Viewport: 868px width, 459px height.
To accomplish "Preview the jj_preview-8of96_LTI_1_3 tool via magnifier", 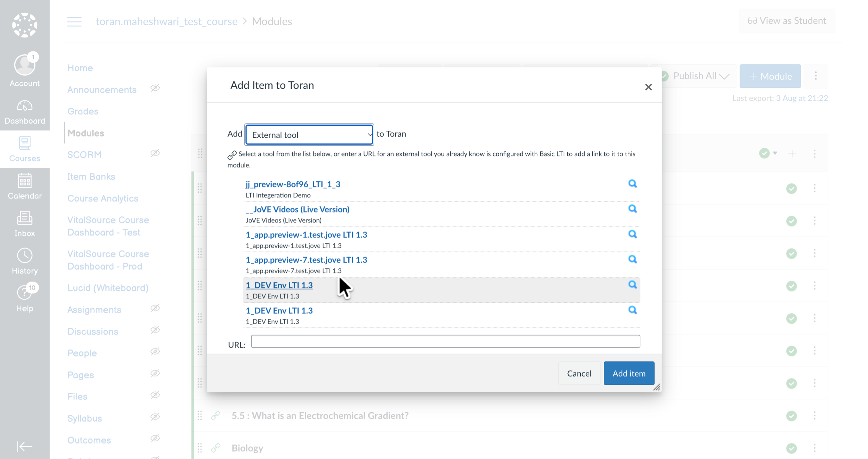I will coord(632,183).
